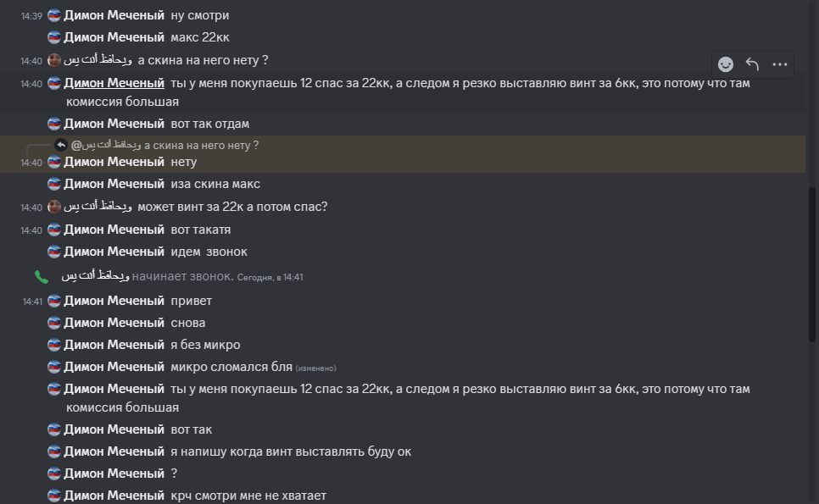Open the three-dot more options menu
The width and height of the screenshot is (819, 504).
[x=780, y=64]
